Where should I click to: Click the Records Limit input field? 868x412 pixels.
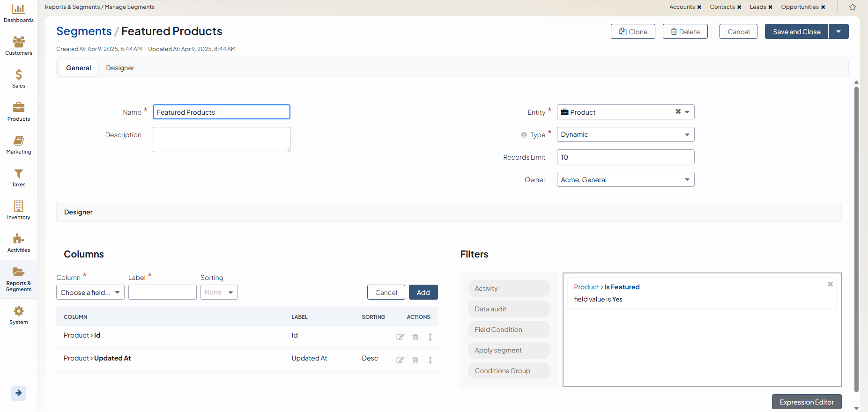625,157
